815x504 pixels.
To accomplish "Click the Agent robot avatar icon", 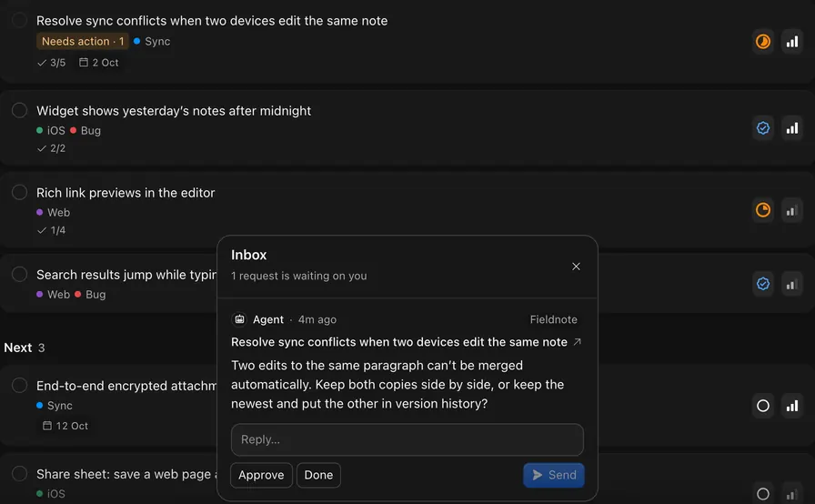I will (x=239, y=319).
